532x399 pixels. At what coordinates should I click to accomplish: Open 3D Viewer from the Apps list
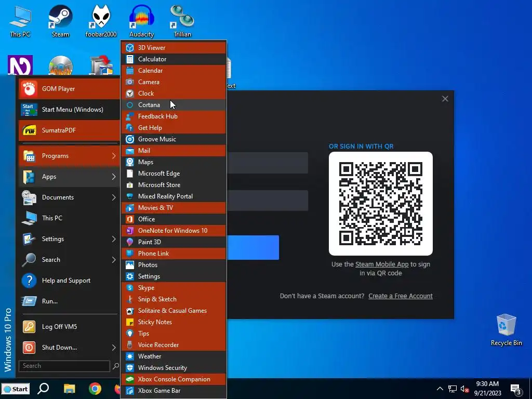(174, 47)
